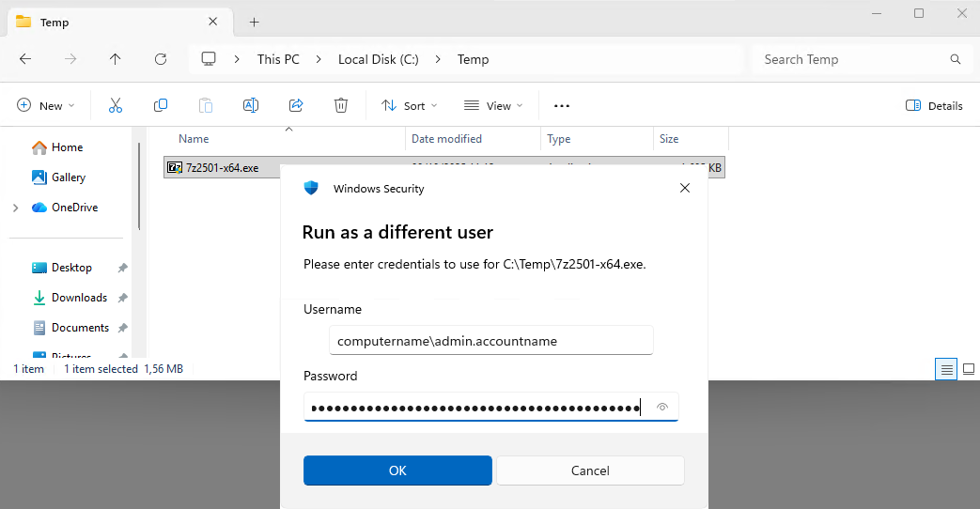Screen dimensions: 980x509
Task: Click the Share icon in toolbar
Action: pos(296,105)
